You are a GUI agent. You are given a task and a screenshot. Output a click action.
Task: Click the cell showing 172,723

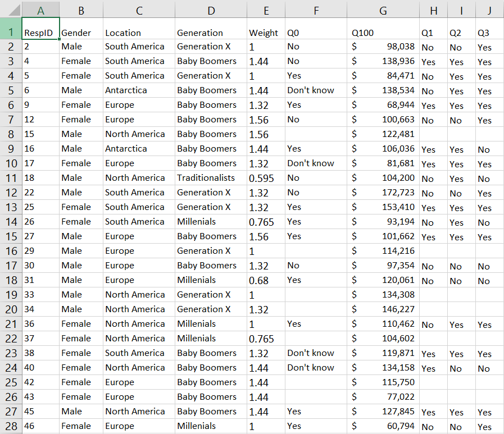(383, 193)
